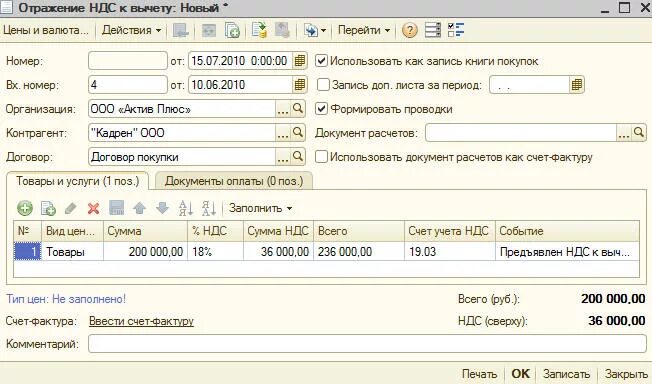This screenshot has height=384, width=652.
Task: Click the copy document icon in top toolbar
Action: click(232, 30)
